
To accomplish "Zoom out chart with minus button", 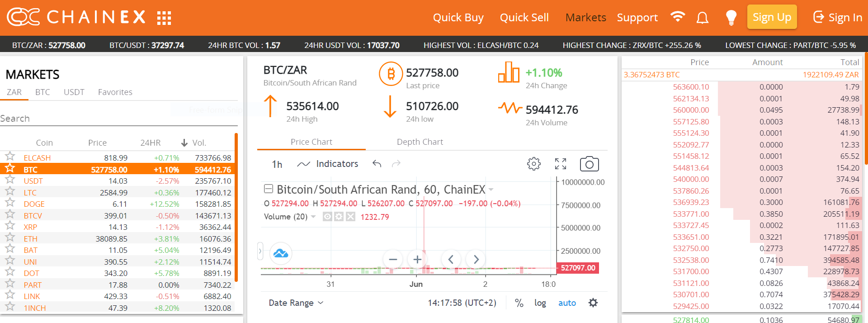I will pos(393,259).
